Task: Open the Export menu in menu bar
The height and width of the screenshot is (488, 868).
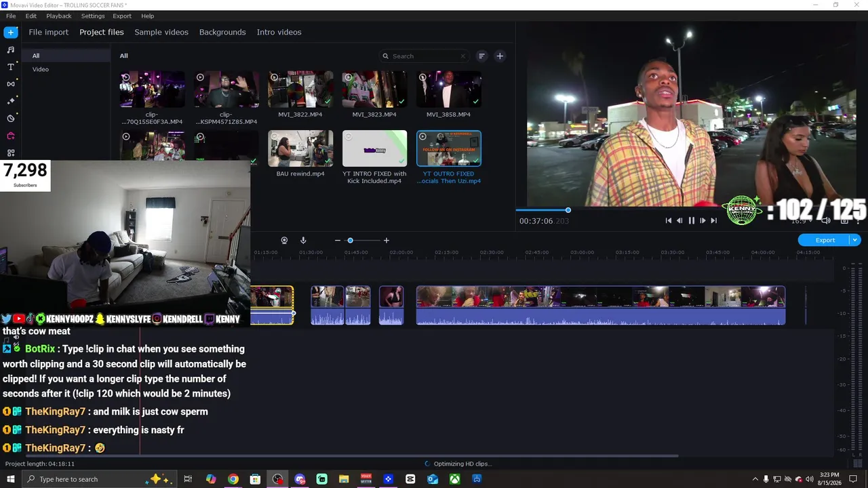Action: (x=122, y=16)
